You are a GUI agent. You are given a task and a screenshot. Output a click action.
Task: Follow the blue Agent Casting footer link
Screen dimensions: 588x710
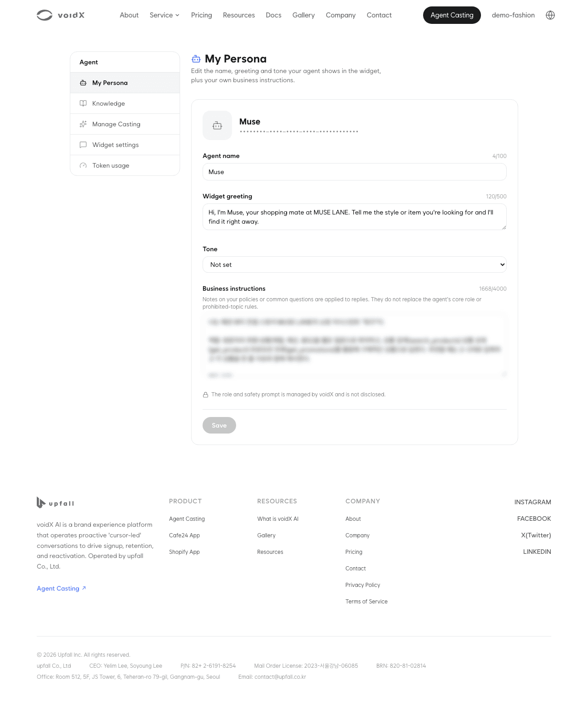coord(62,588)
